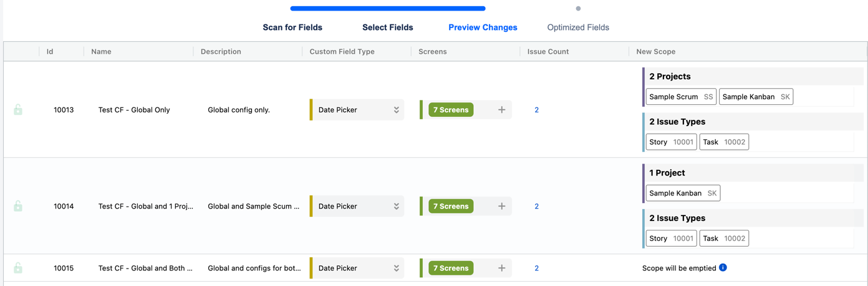Image resolution: width=868 pixels, height=286 pixels.
Task: Click the lock icon for field 10013
Action: (18, 110)
